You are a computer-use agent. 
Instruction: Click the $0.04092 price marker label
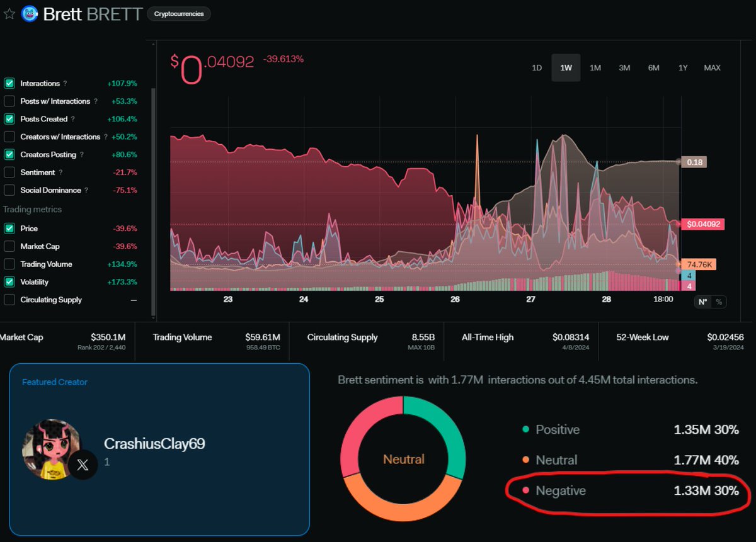point(703,224)
